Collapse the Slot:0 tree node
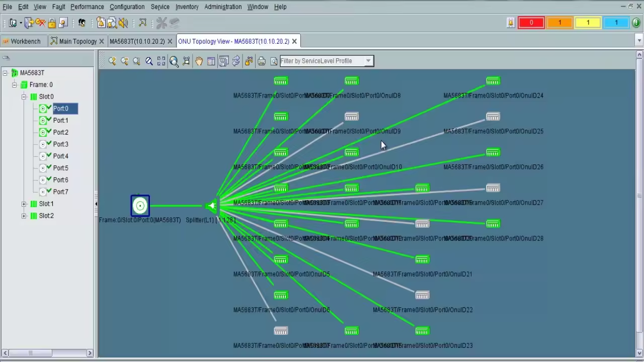The image size is (644, 362). click(x=24, y=97)
